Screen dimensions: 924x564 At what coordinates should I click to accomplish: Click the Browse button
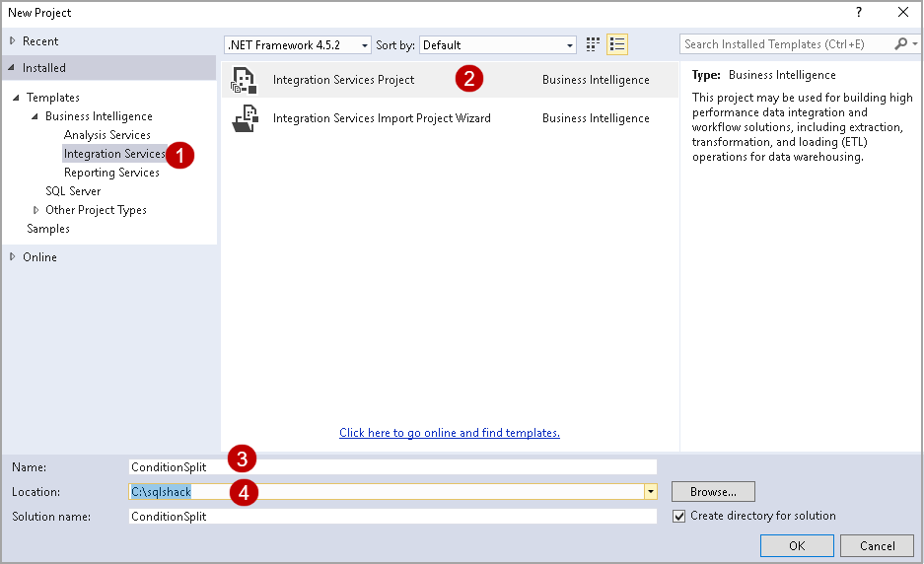(x=713, y=491)
